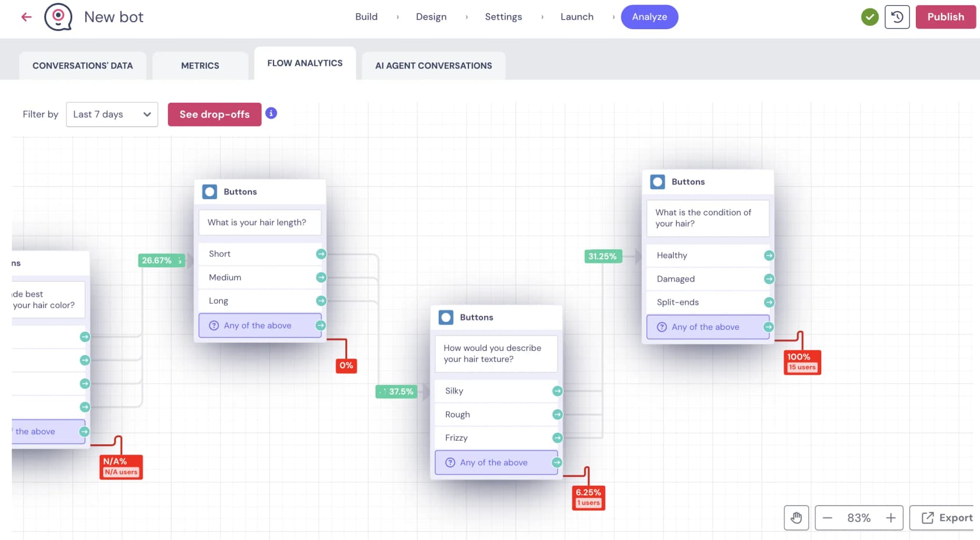Open the Last 7 days filter dropdown
The image size is (980, 540).
tap(112, 114)
